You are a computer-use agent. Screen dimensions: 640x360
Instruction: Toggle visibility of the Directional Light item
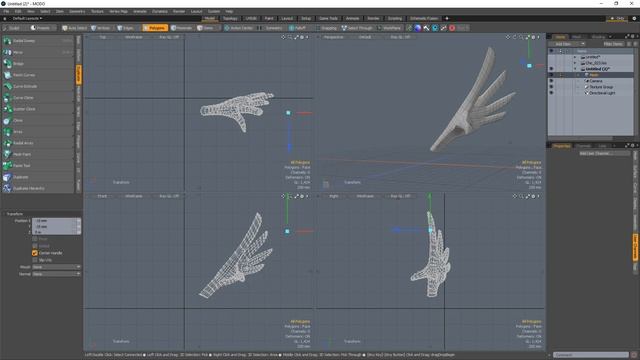tap(551, 93)
